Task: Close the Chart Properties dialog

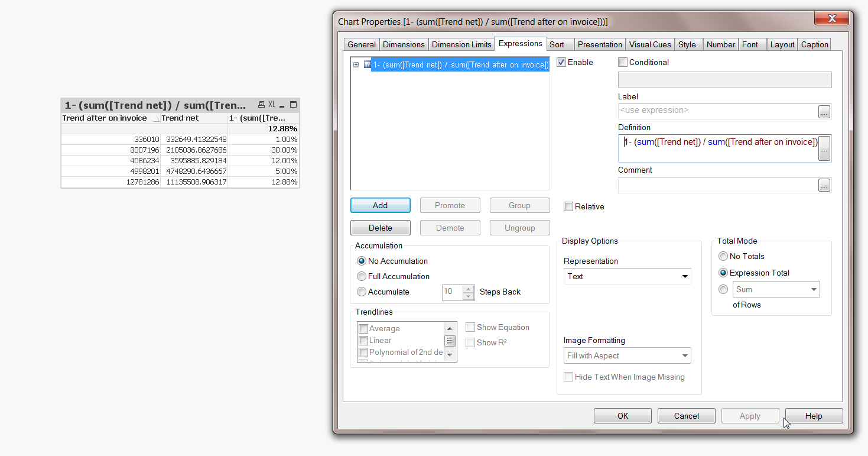Action: pos(831,19)
